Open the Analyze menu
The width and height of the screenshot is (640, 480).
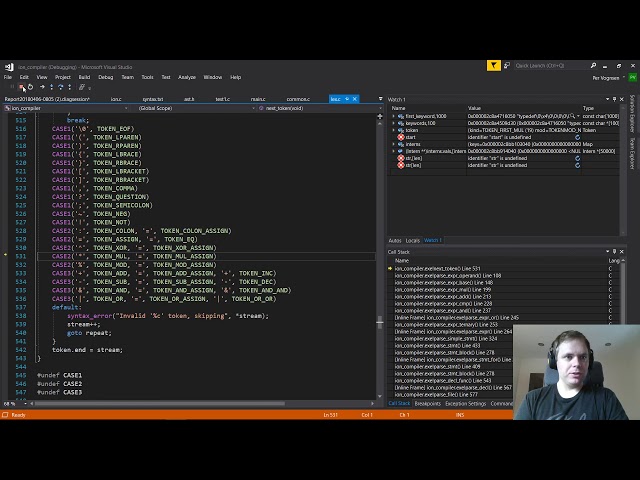tap(187, 77)
